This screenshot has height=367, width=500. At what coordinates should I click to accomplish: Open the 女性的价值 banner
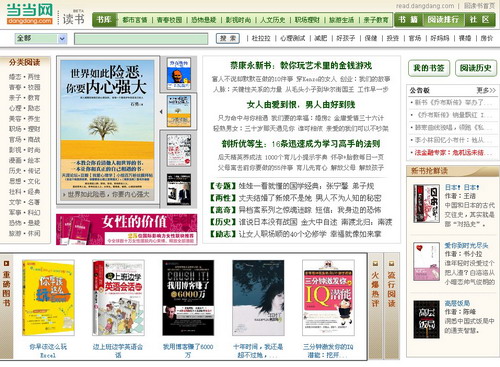[x=127, y=229]
